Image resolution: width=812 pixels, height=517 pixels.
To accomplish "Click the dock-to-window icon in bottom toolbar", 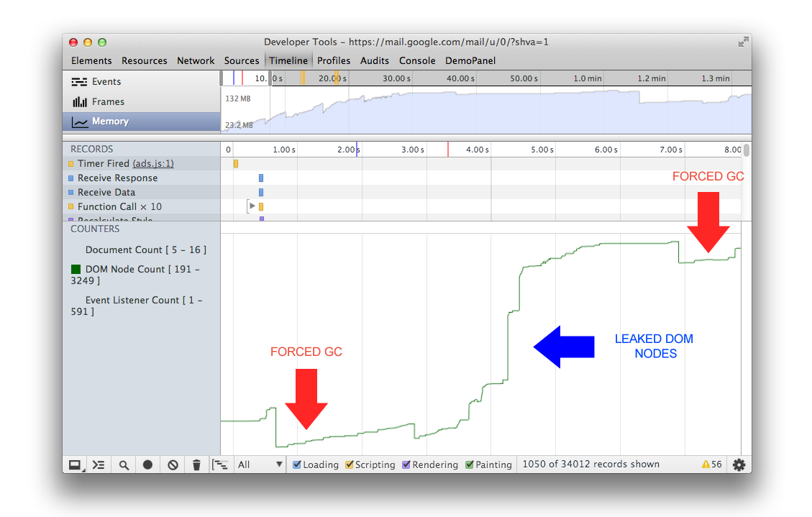I will pos(75,465).
